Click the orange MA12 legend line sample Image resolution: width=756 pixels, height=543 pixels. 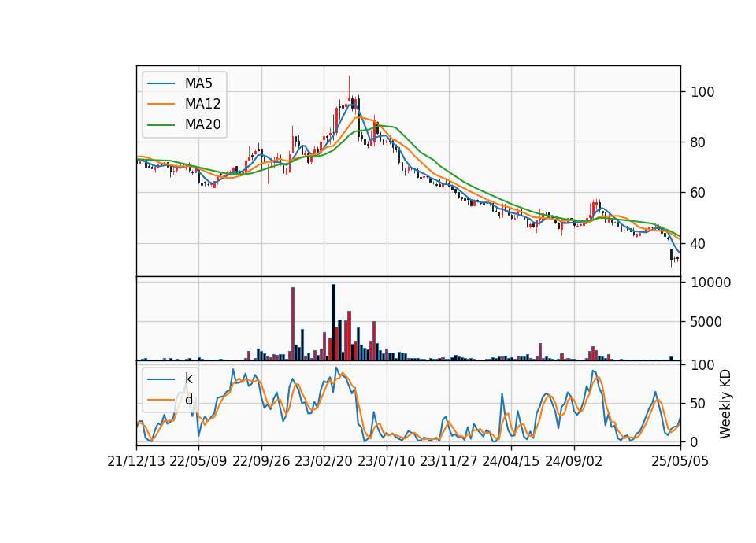click(x=161, y=104)
